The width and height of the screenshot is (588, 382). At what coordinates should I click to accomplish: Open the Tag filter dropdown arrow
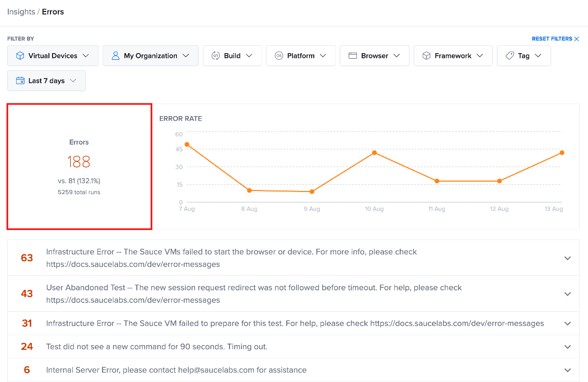coord(538,56)
